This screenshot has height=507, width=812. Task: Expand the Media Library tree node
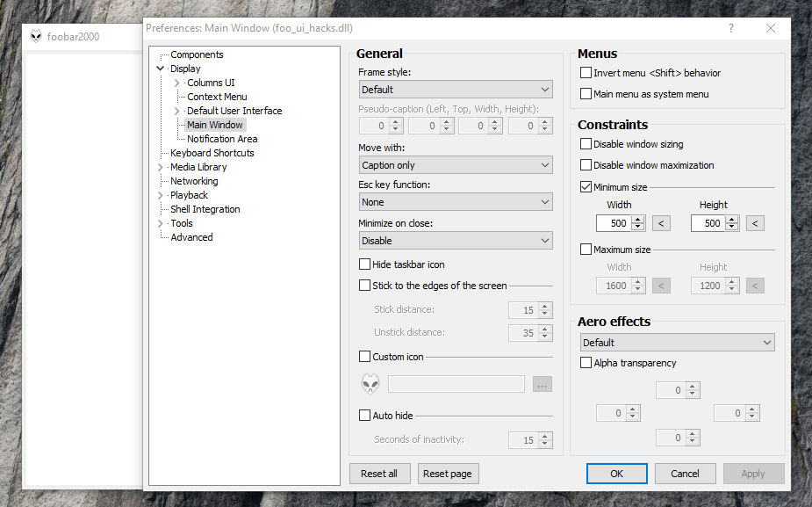click(161, 167)
